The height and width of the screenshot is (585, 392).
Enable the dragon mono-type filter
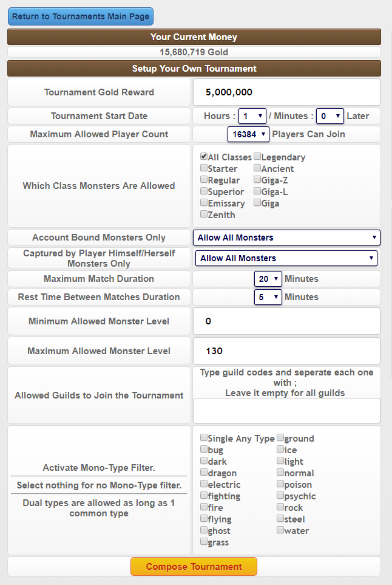pyautogui.click(x=204, y=473)
